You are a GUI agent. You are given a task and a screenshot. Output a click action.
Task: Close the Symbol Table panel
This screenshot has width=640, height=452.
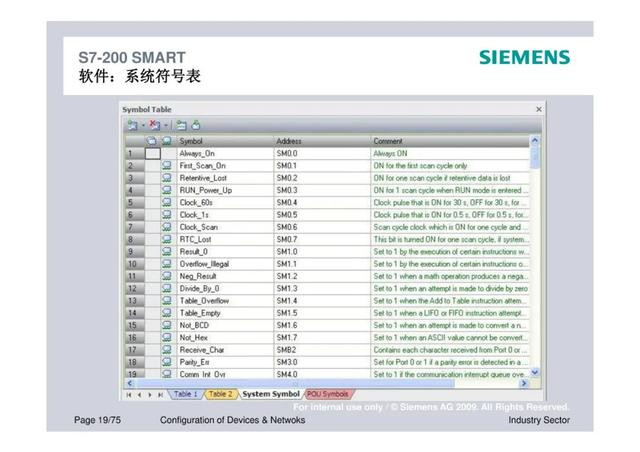click(539, 109)
